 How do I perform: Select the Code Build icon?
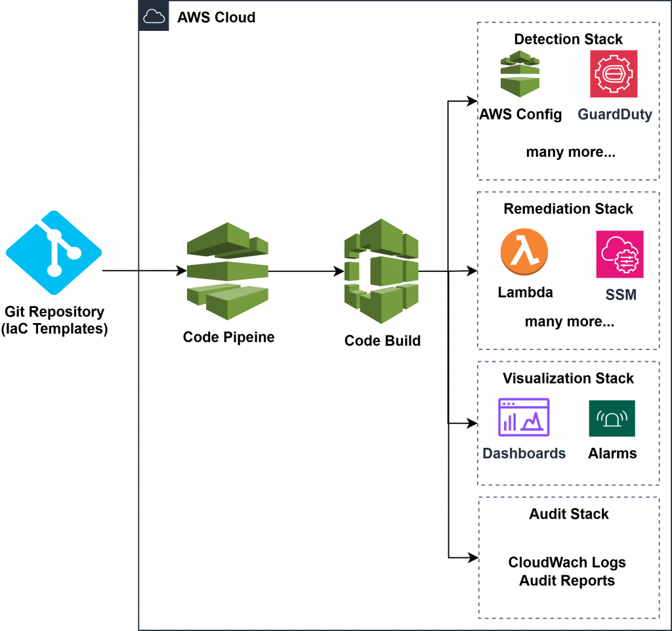pyautogui.click(x=381, y=271)
